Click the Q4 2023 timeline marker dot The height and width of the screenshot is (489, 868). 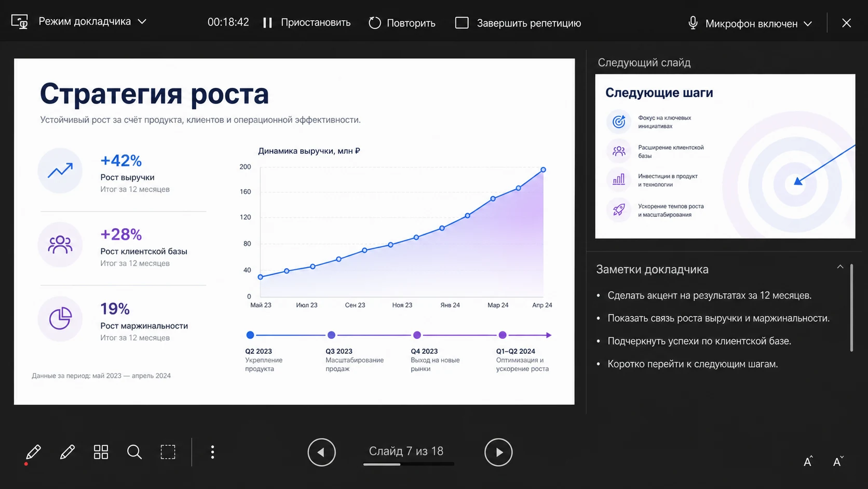[x=417, y=335]
